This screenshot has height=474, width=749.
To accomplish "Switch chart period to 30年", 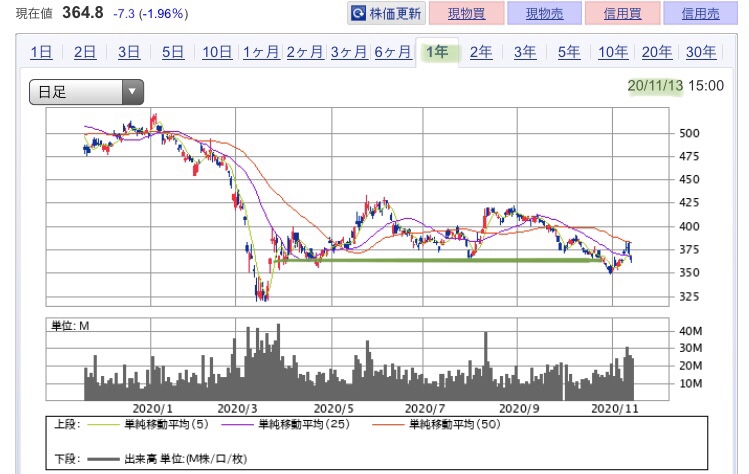I will (x=701, y=52).
